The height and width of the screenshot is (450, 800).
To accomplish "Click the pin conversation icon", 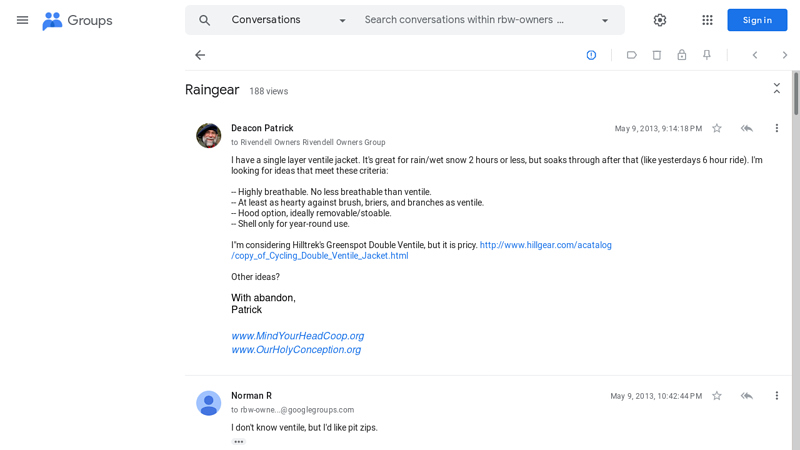I will [707, 55].
